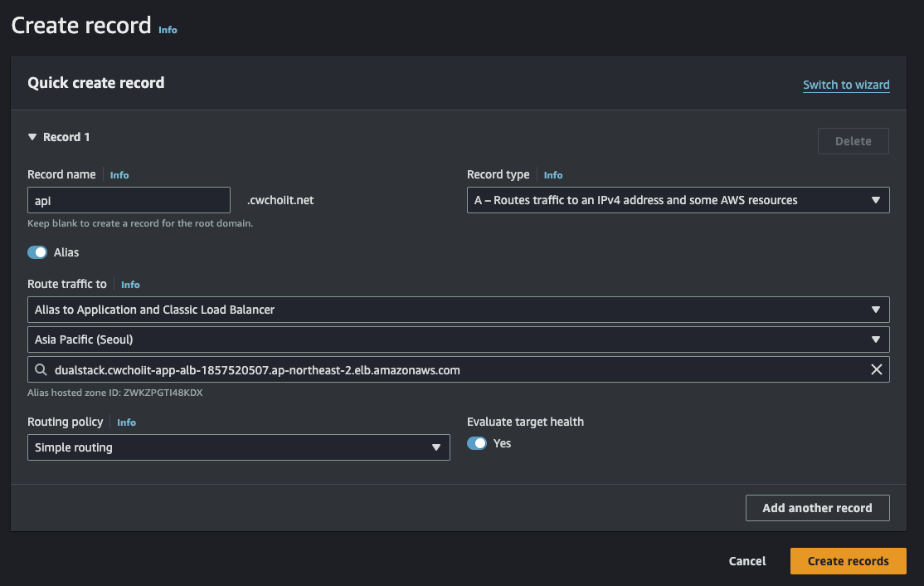Image resolution: width=924 pixels, height=586 pixels.
Task: Open the Record type dropdown
Action: click(678, 200)
